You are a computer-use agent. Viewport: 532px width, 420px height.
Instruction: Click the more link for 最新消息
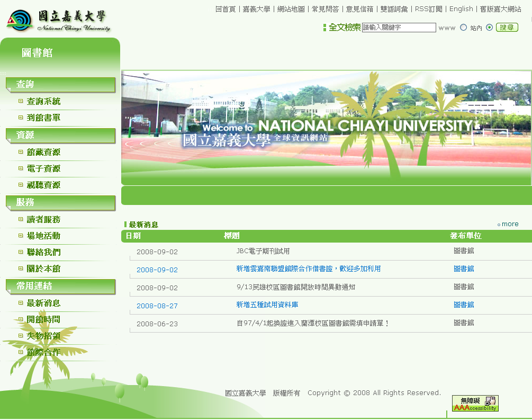tap(510, 224)
